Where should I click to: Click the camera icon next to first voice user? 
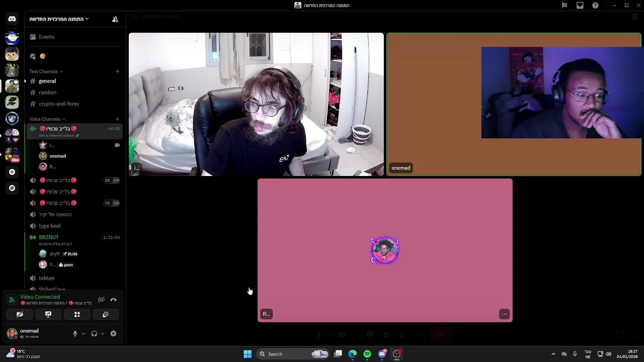click(x=117, y=145)
